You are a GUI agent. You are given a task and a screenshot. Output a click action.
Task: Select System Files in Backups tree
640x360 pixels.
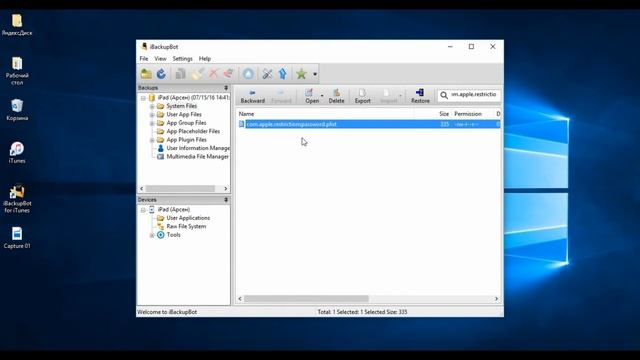pyautogui.click(x=181, y=106)
